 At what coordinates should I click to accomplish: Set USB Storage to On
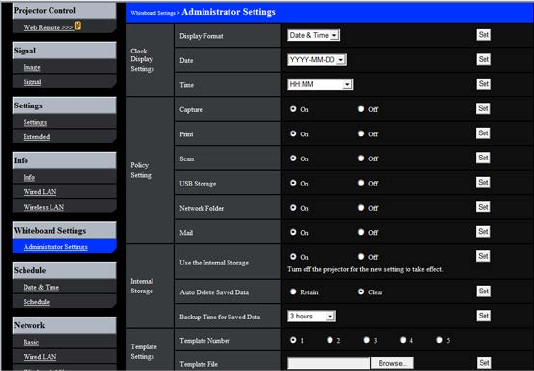point(293,183)
